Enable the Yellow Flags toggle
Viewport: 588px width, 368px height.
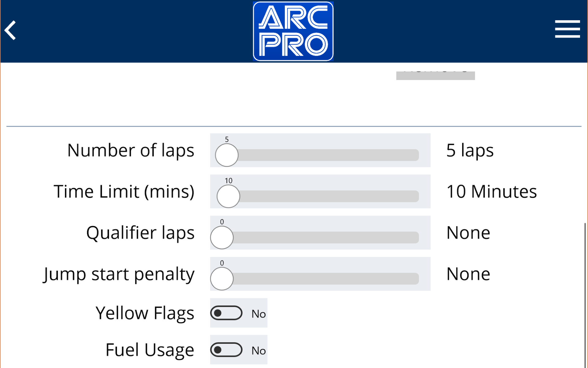point(226,313)
